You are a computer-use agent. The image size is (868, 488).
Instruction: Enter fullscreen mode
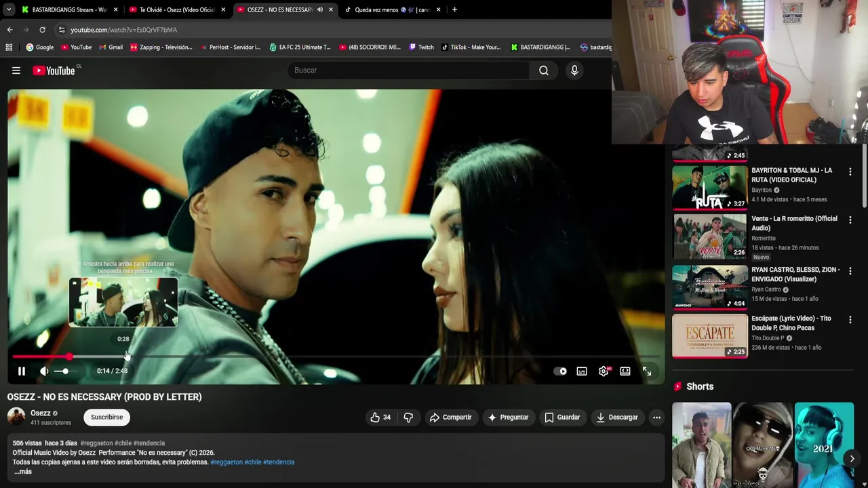(647, 371)
